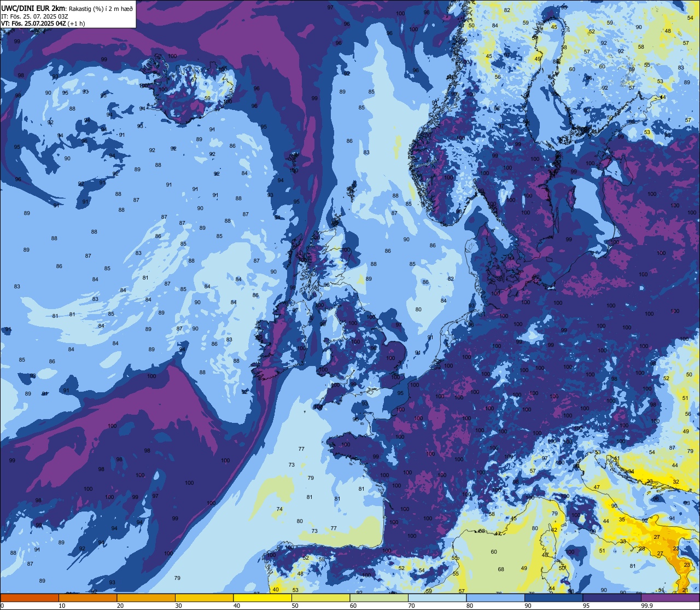Click the legend tick label '95'
This screenshot has height=610, width=700.
(x=586, y=605)
